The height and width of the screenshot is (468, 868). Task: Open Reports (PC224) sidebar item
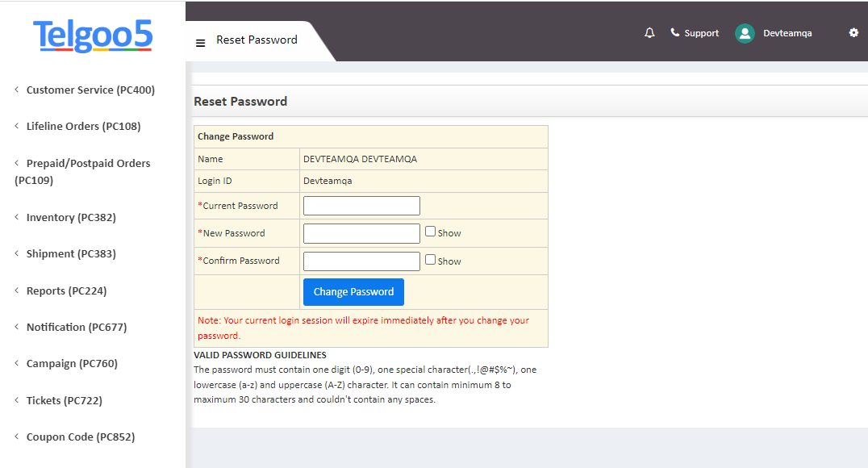tap(66, 291)
